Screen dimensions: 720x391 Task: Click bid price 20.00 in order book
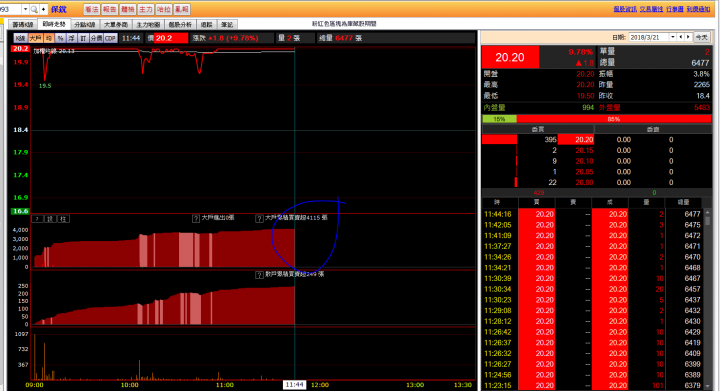(x=584, y=183)
